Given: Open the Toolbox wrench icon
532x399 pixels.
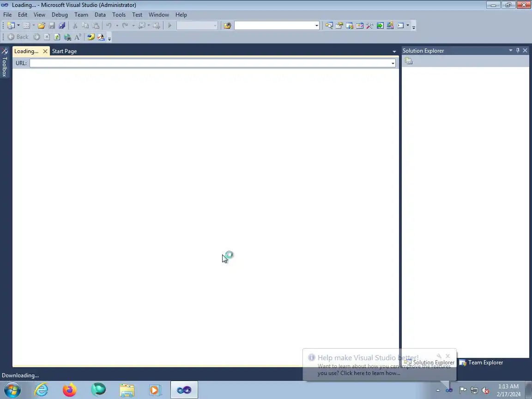Looking at the screenshot, I should [370, 25].
